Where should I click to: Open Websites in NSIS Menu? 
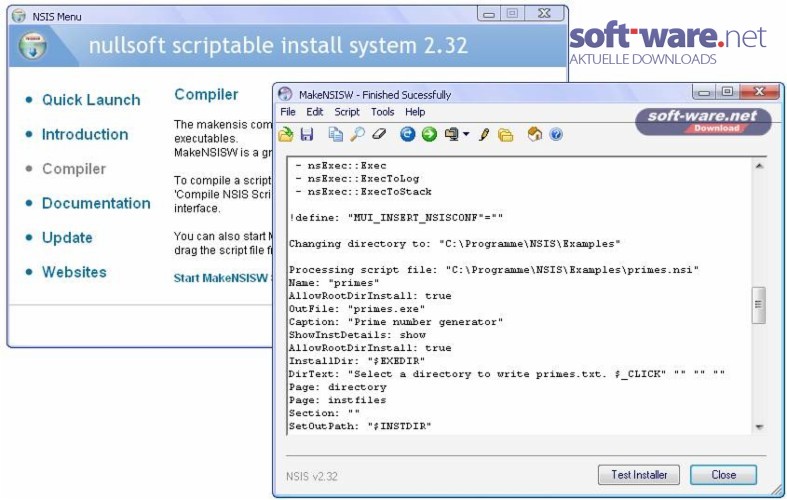click(x=74, y=272)
